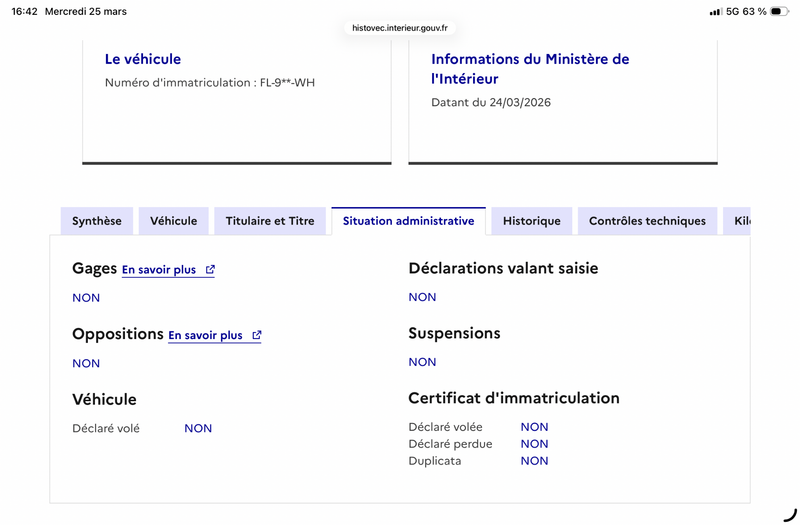800x525 pixels.
Task: Click the "Le véhicule" card heading
Action: tap(143, 59)
